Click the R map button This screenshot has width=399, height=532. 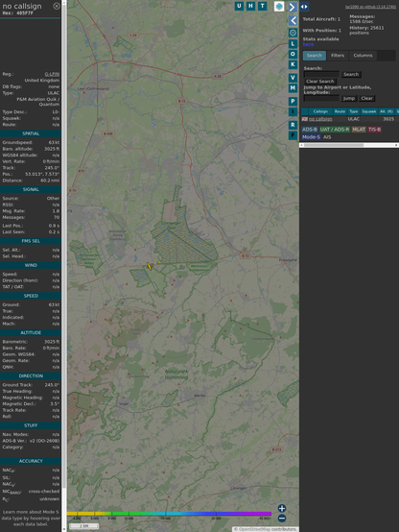coord(293,125)
